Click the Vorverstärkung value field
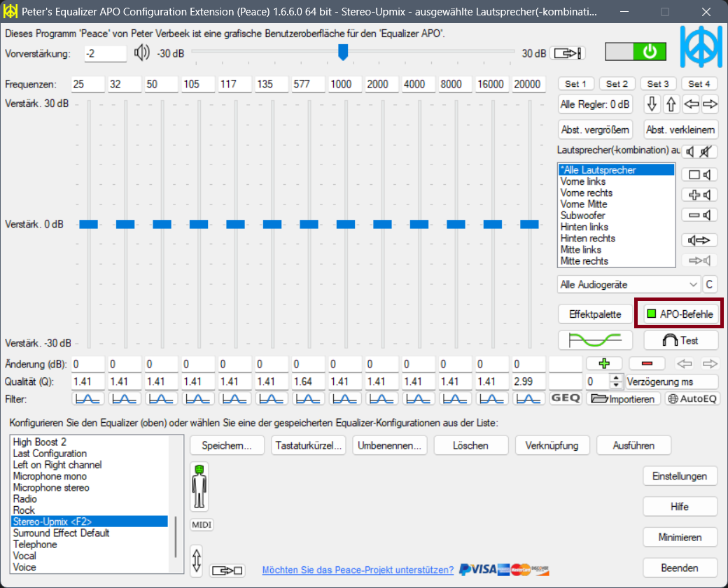 click(x=106, y=53)
